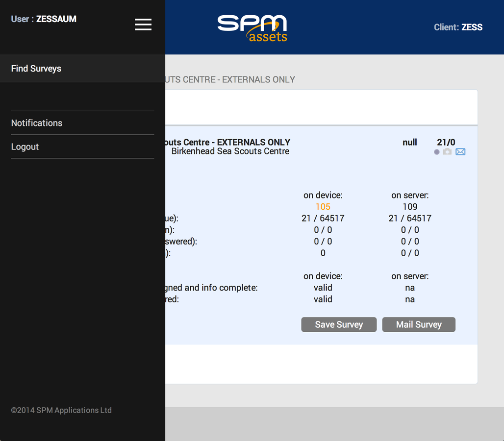This screenshot has height=441, width=504.
Task: Click the grey status dot icon
Action: [x=436, y=152]
